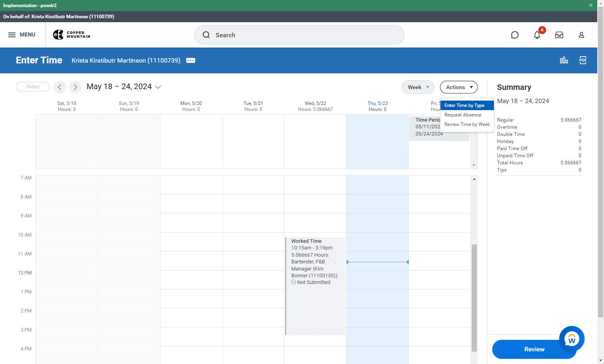Viewport: 604px width, 364px height.
Task: Click the Thu, 5/23 day header
Action: 377,106
